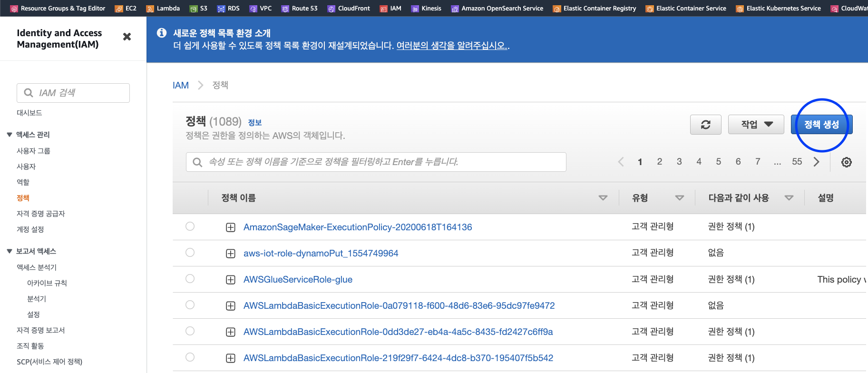Select radio for AWSLambdaBasicExecutionRole-0dd3de27 policy

[190, 331]
